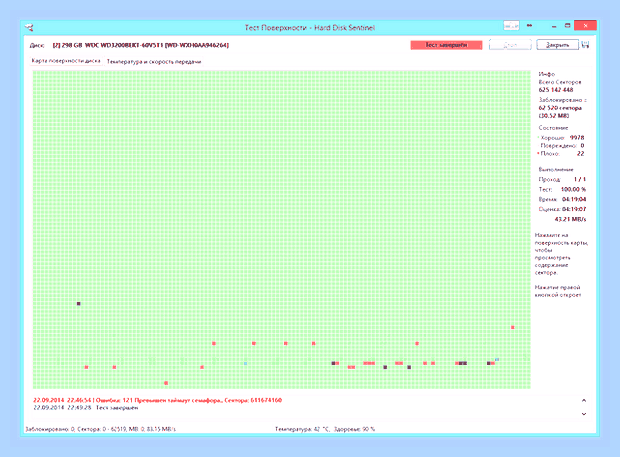Click the greyed-out Стоп button
The image size is (620, 457).
click(510, 45)
